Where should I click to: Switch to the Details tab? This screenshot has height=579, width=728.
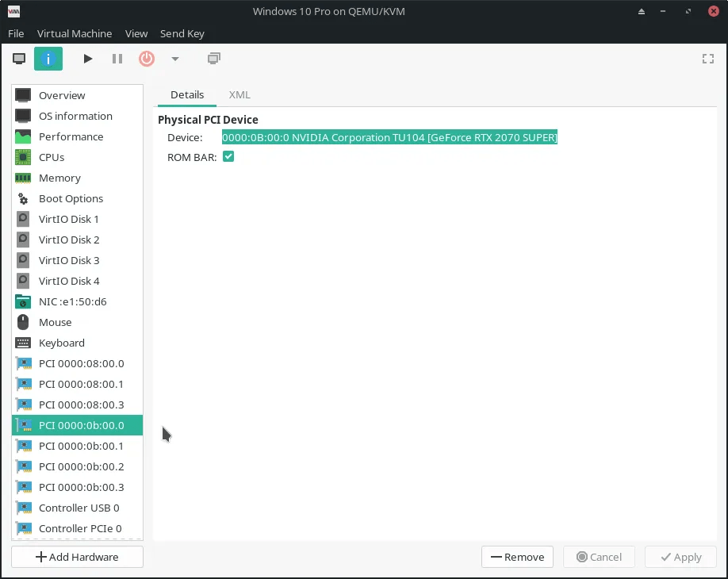coord(187,95)
